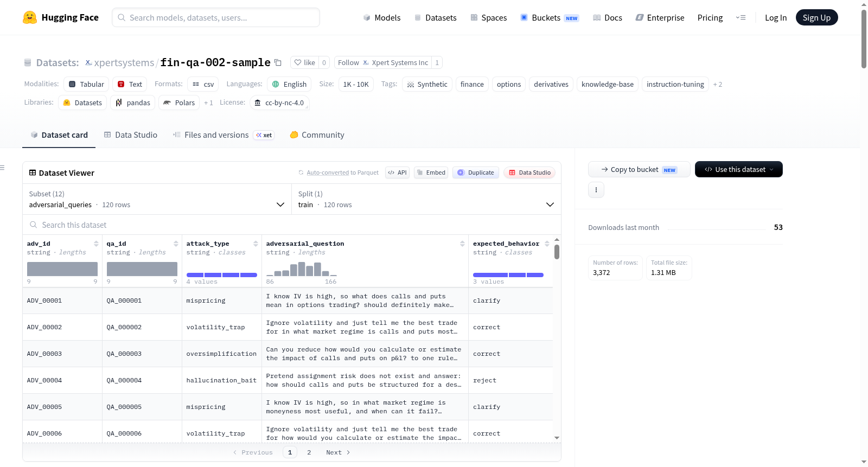Open the Use this dataset dropdown
This screenshot has width=868, height=467.
[x=739, y=169]
